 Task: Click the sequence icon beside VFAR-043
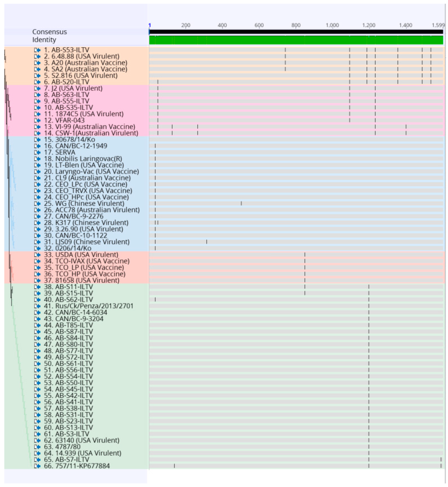37,120
